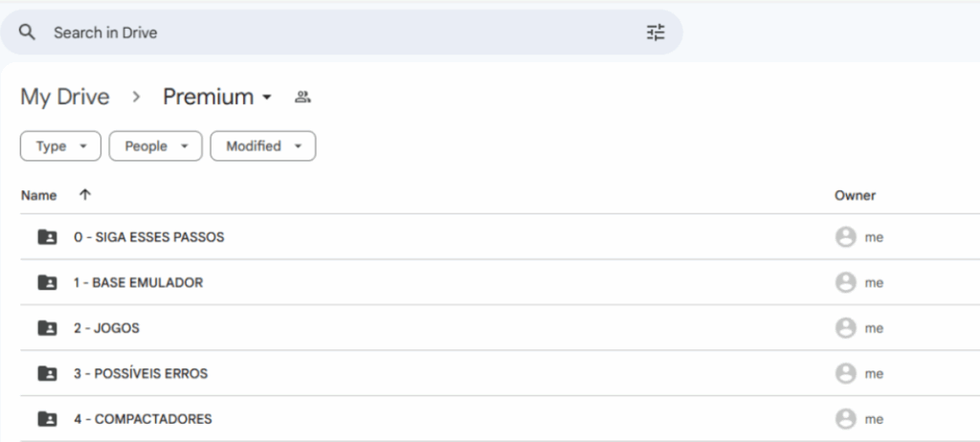This screenshot has height=442, width=980.
Task: Go back to My Drive breadcrumb
Action: (x=65, y=97)
